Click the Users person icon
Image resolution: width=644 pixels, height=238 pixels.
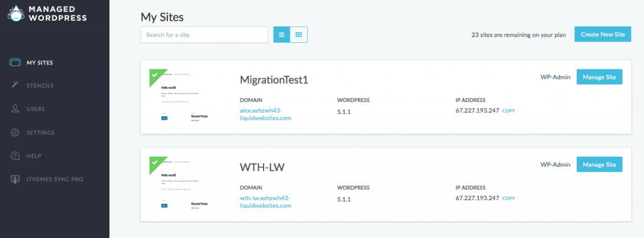15,109
